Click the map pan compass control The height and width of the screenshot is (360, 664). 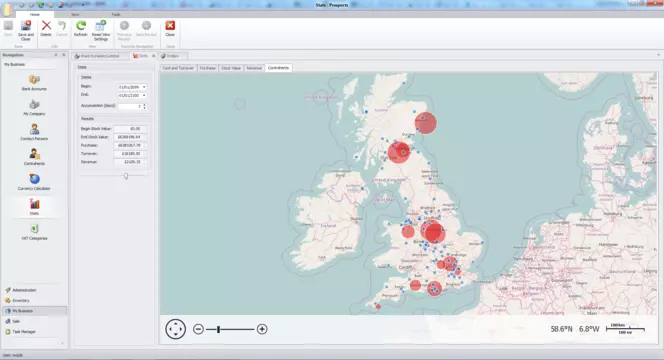coord(175,329)
